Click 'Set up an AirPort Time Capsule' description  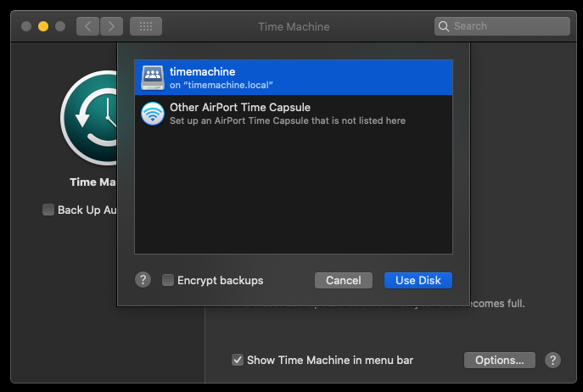pos(288,120)
